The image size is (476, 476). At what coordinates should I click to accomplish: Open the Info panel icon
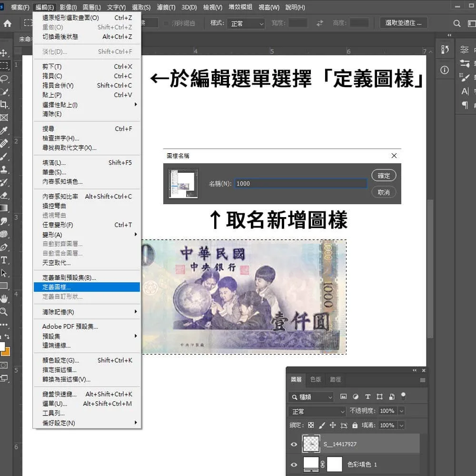pyautogui.click(x=445, y=70)
